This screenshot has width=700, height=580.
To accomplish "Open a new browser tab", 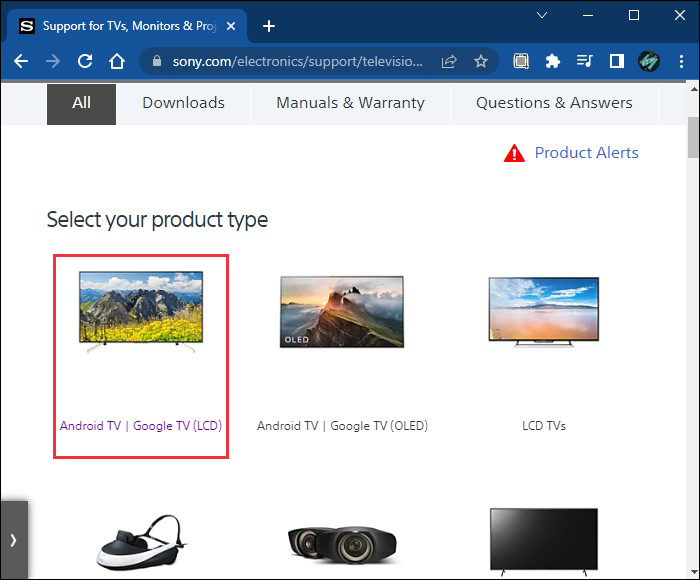I will pyautogui.click(x=269, y=26).
